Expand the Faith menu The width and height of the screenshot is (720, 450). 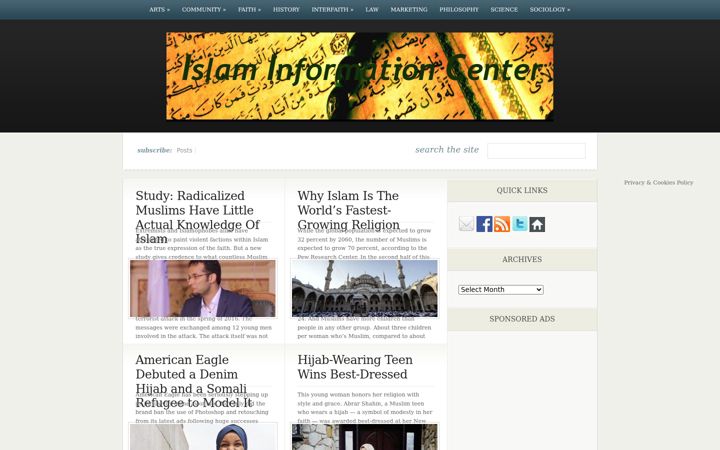click(249, 10)
